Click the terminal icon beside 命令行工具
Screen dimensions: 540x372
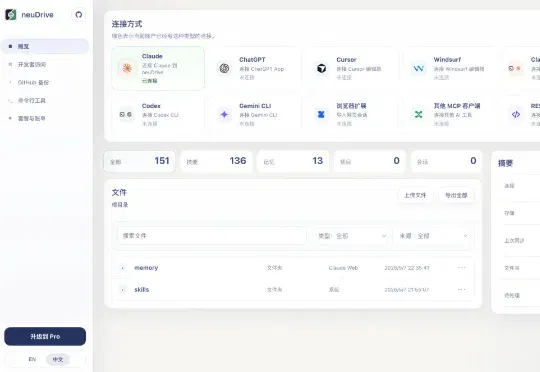point(10,101)
